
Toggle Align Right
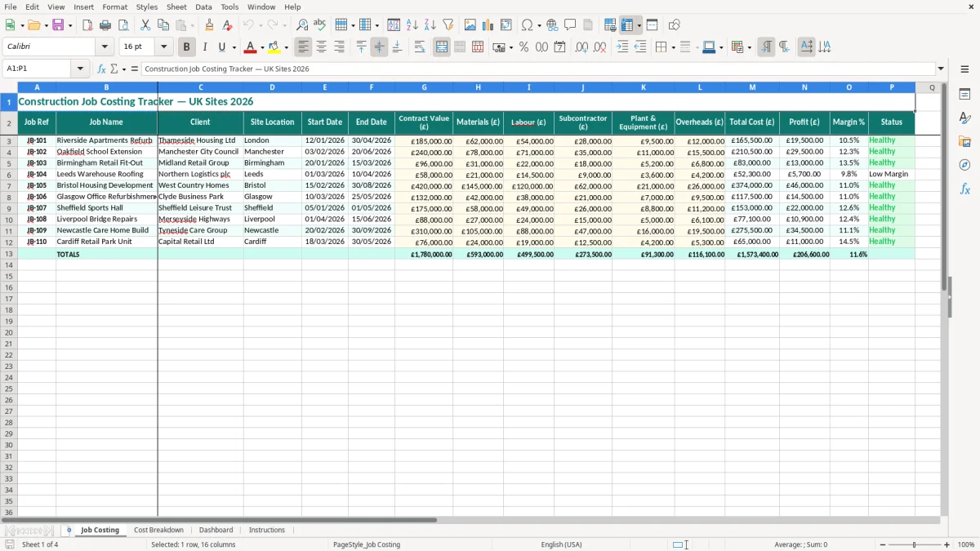tap(339, 47)
